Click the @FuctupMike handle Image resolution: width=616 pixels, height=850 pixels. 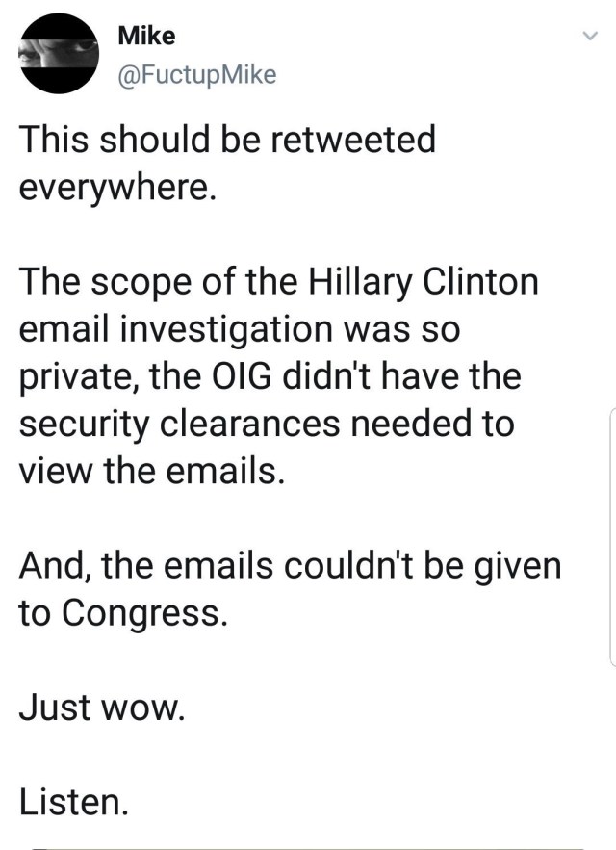tap(195, 75)
